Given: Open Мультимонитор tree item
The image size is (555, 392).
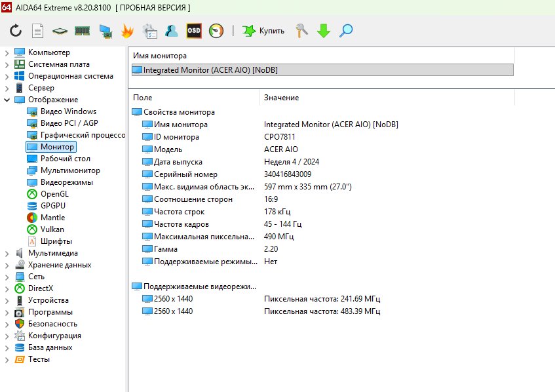Looking at the screenshot, I should click(x=64, y=170).
